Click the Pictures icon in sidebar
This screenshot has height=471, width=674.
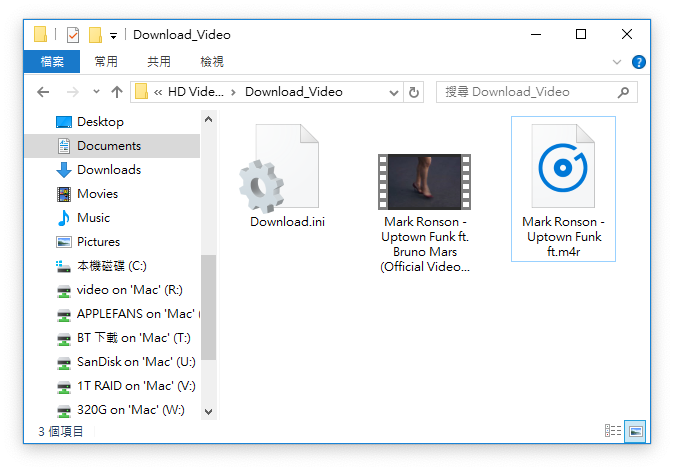(64, 242)
